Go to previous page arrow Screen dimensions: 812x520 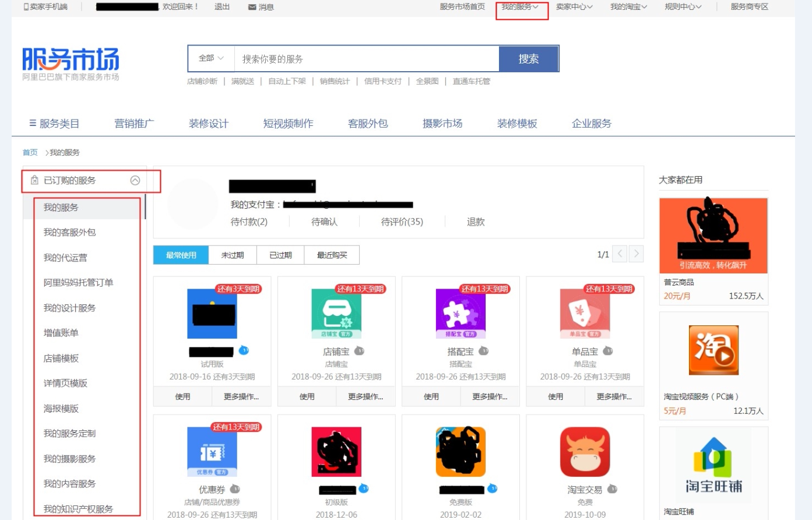[620, 254]
